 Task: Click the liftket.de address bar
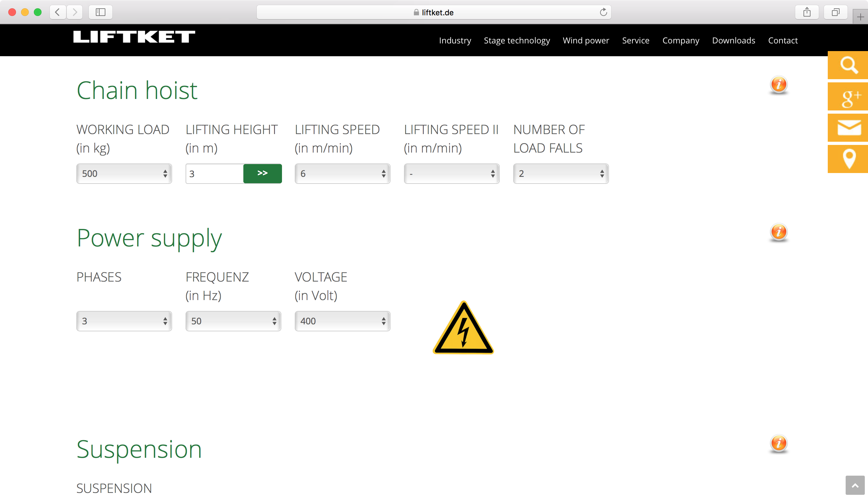433,12
